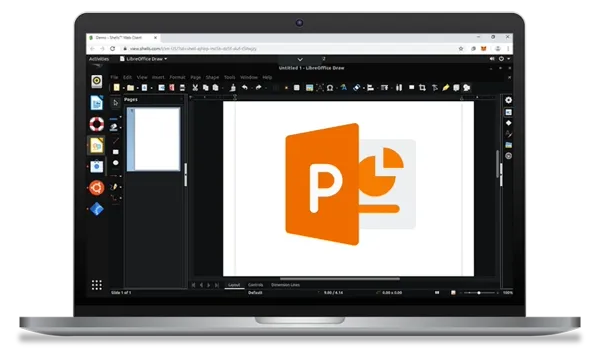Screen dimensions: 600x361
Task: Open Ubuntu Software from the dock
Action: coord(97,167)
